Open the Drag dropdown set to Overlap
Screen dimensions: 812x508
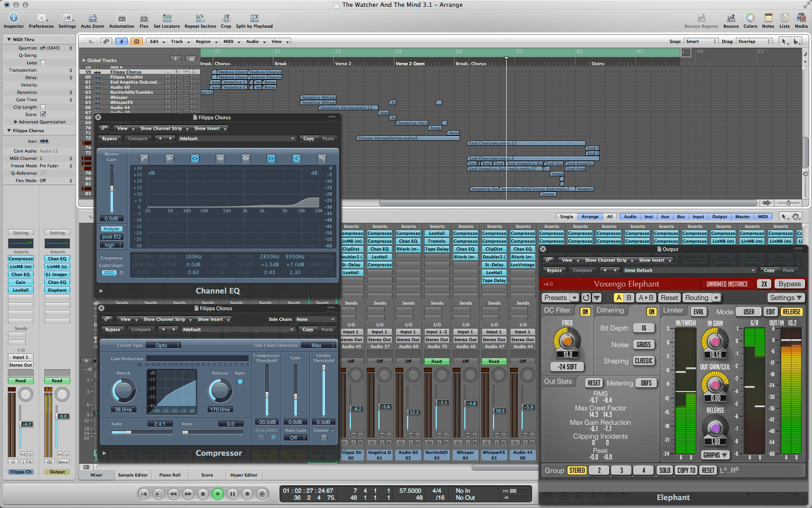pyautogui.click(x=754, y=41)
